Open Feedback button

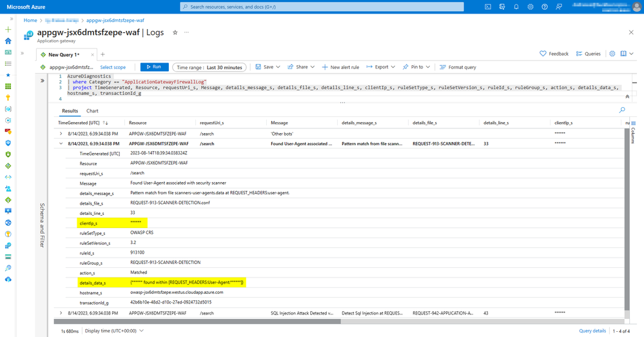(x=554, y=54)
